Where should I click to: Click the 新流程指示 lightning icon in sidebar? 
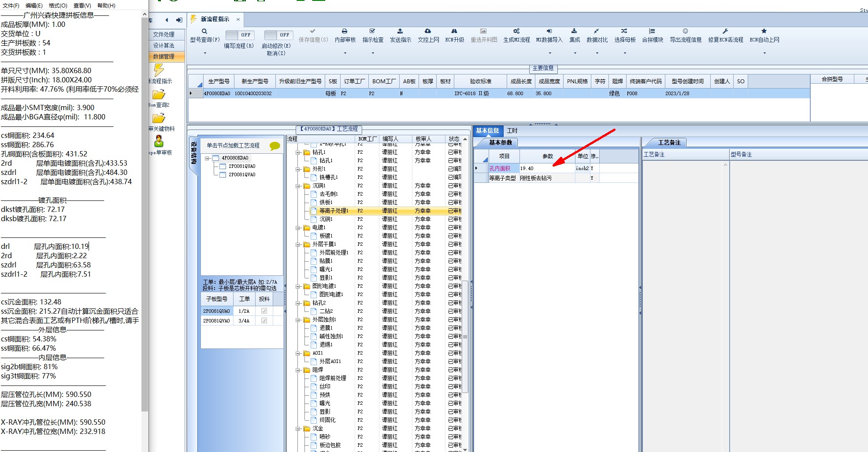159,70
